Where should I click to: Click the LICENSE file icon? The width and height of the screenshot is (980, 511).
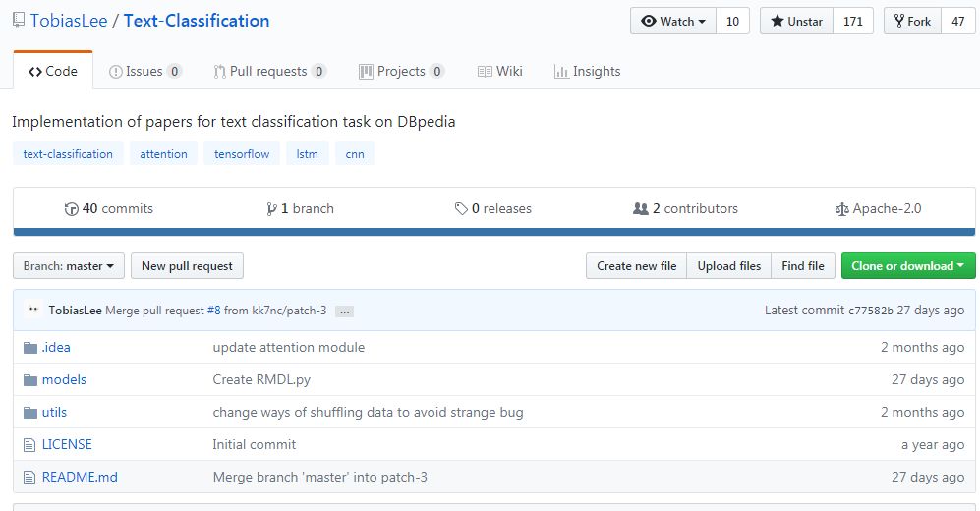click(x=29, y=445)
